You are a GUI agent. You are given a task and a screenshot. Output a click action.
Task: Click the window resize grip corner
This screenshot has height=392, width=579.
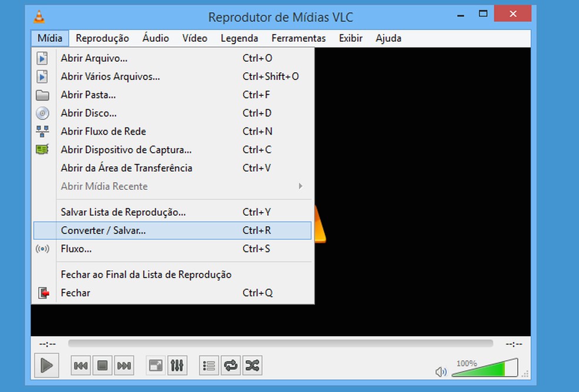coord(525,374)
